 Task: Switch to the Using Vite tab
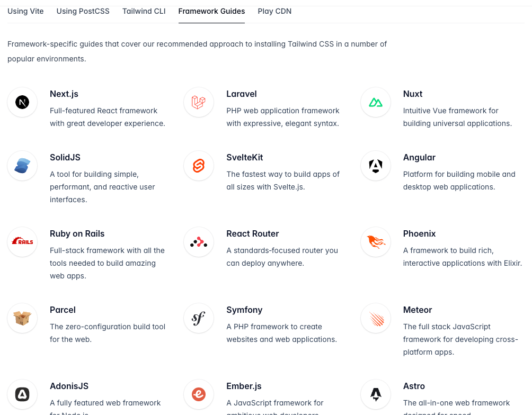tap(25, 11)
